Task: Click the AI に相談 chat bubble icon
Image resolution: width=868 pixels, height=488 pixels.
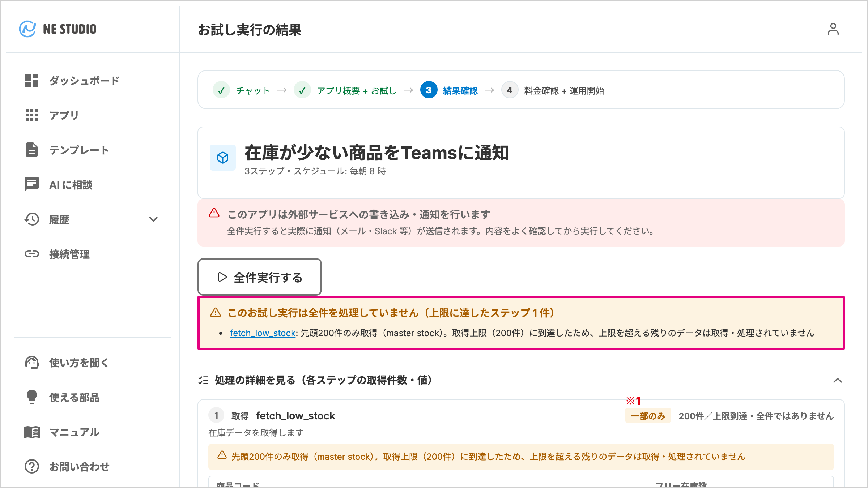Action: pyautogui.click(x=32, y=184)
